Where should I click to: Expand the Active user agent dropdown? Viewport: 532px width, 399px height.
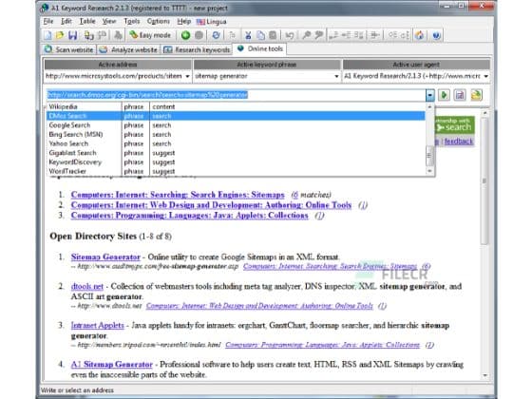tap(485, 76)
